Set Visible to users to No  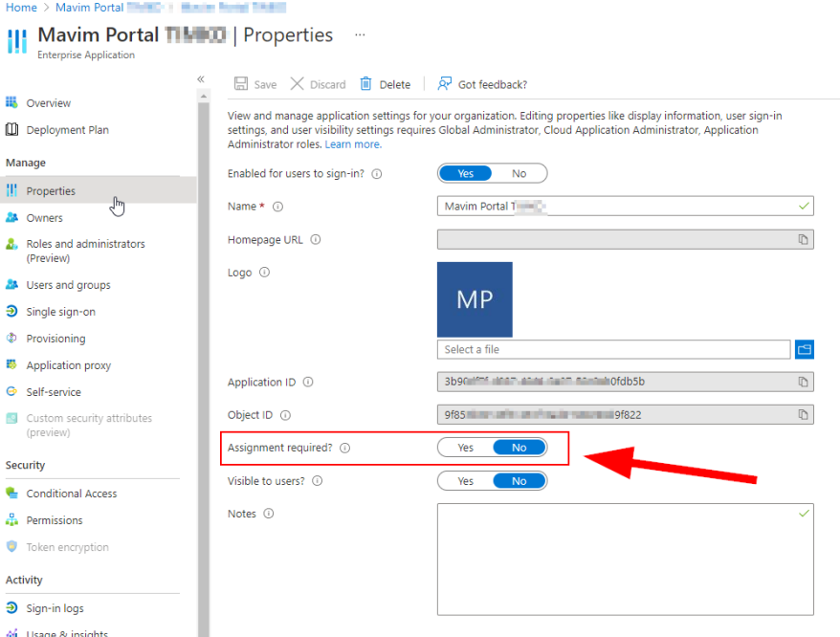point(519,481)
